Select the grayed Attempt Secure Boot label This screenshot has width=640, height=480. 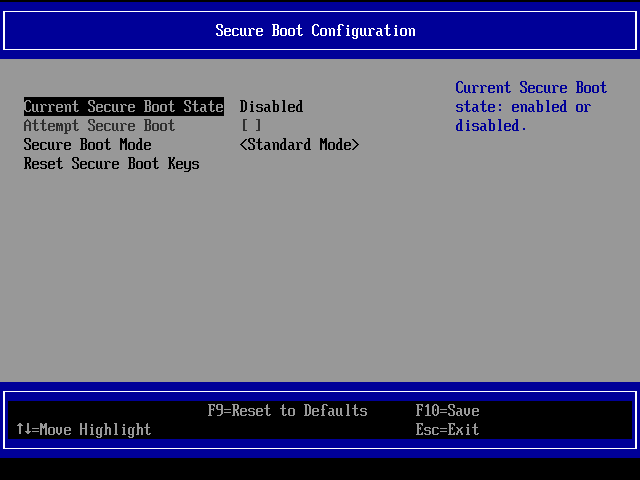coord(99,126)
